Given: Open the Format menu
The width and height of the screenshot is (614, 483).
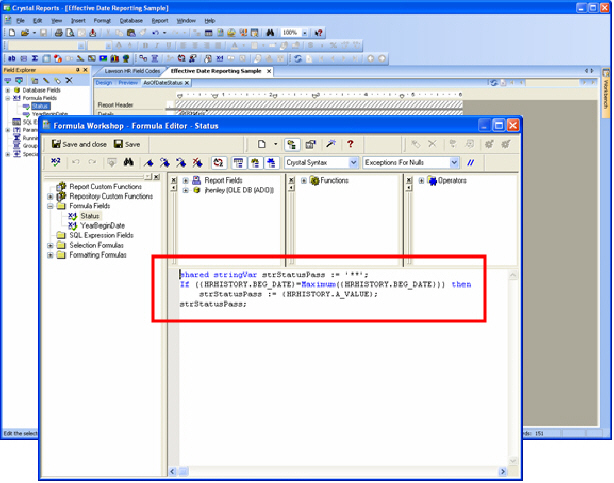Looking at the screenshot, I should coord(102,20).
